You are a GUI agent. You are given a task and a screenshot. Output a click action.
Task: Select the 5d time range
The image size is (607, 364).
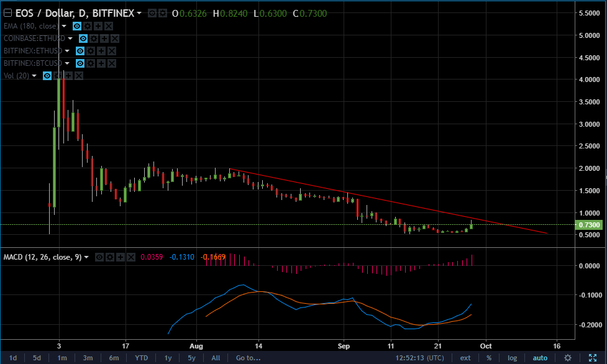pyautogui.click(x=37, y=358)
